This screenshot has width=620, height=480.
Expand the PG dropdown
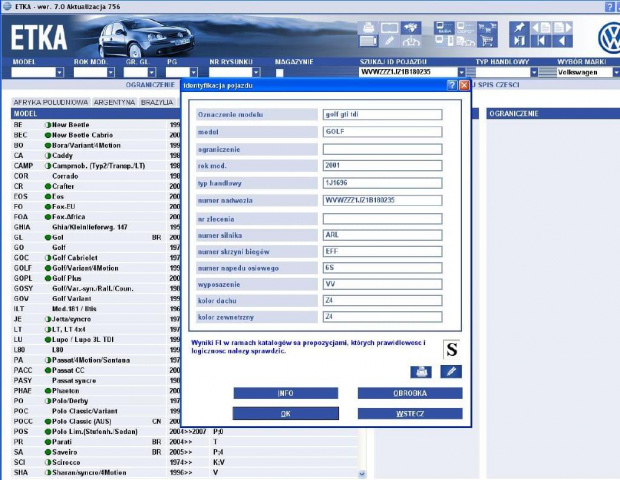[193, 72]
